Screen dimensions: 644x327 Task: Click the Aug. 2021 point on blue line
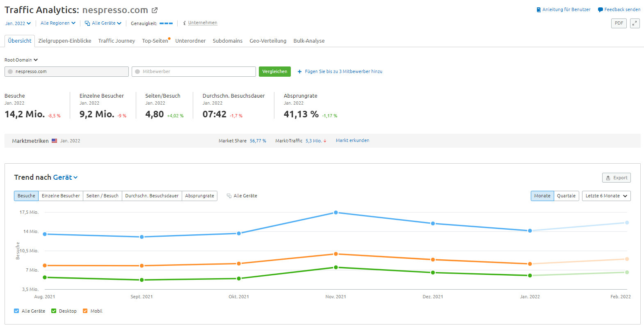[x=45, y=234]
